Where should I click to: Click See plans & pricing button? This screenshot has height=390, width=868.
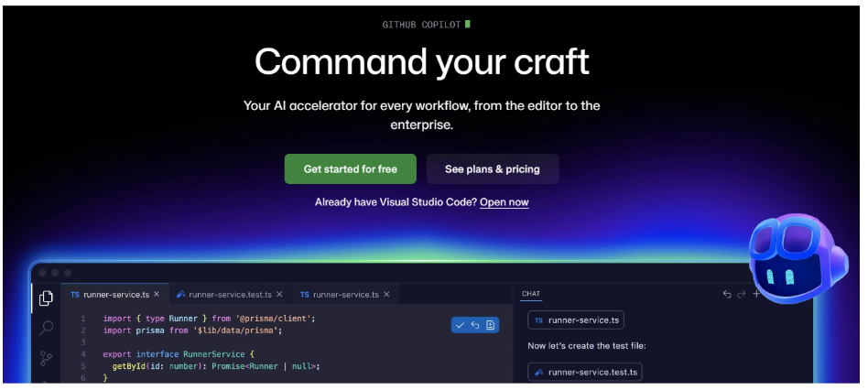(492, 169)
